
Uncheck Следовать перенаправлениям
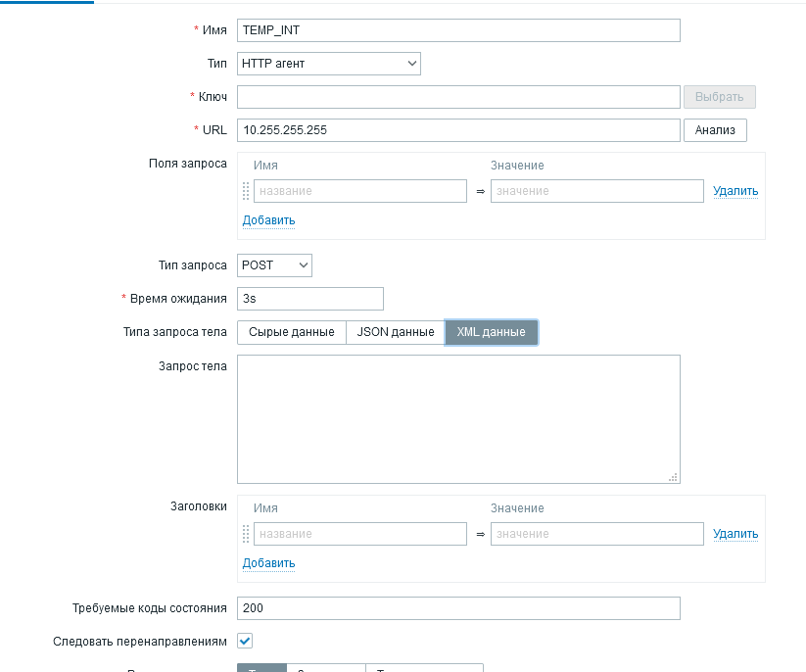click(244, 641)
